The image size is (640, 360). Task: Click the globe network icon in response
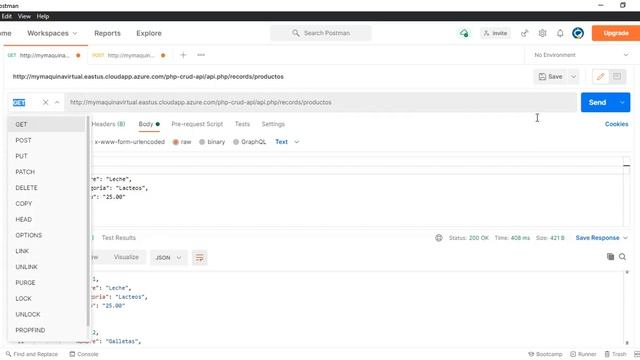439,238
